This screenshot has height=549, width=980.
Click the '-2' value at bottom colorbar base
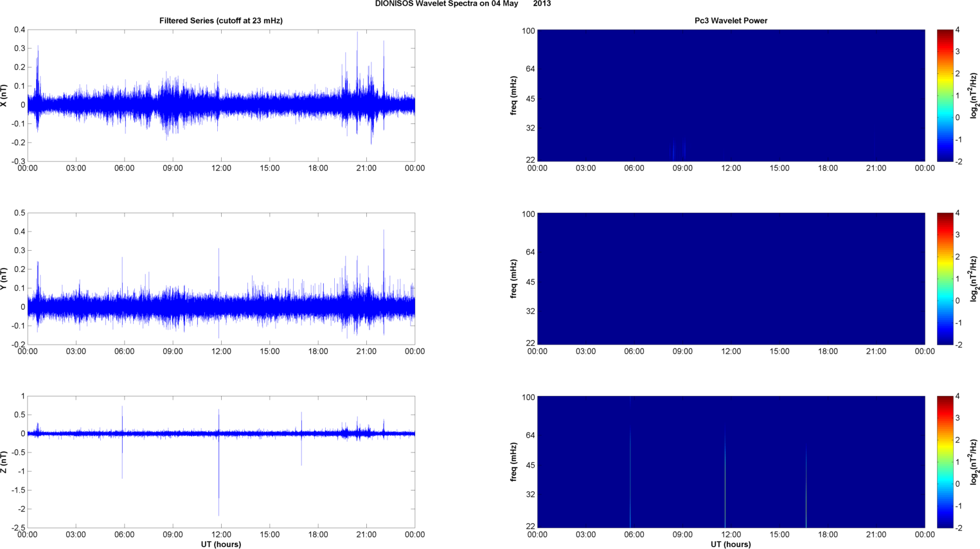pyautogui.click(x=958, y=528)
